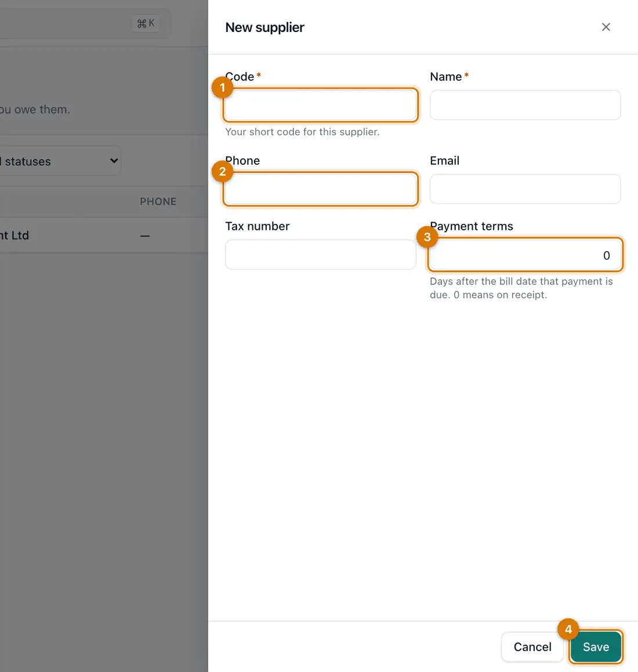Select the Email input field
Screen dimensions: 638x672
(x=525, y=189)
